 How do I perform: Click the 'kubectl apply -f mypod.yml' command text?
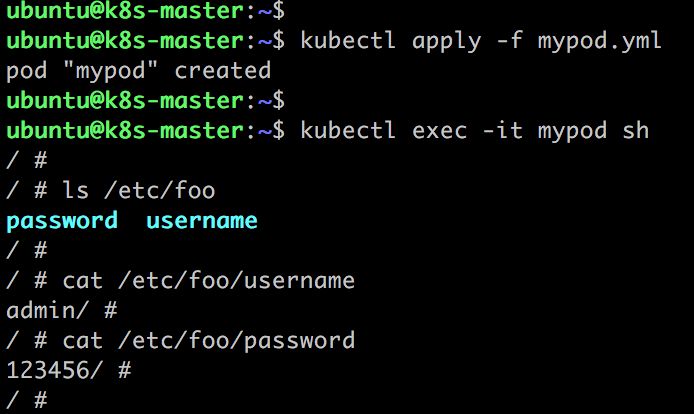(x=481, y=41)
